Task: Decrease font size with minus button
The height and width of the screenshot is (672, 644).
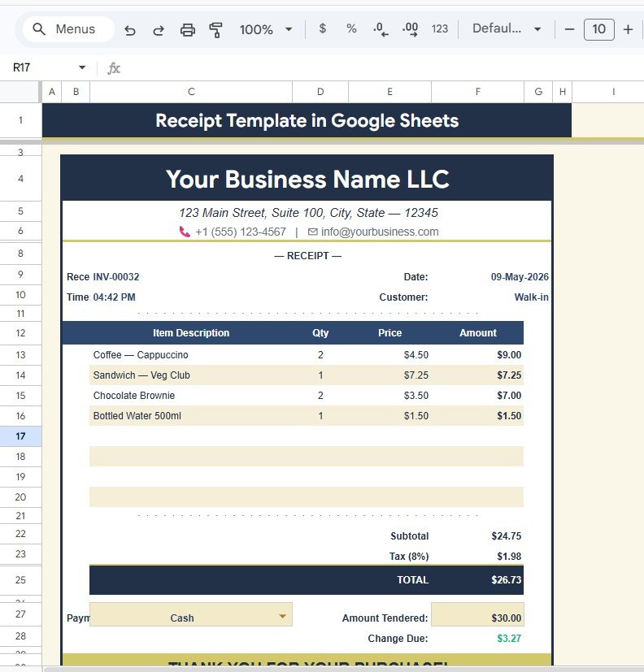Action: click(569, 29)
